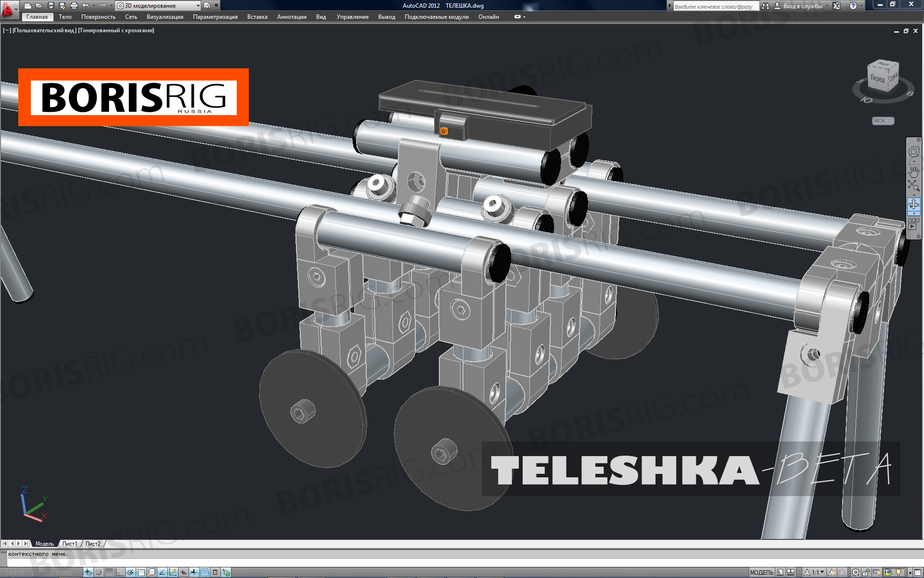The width and height of the screenshot is (924, 578).
Task: Click the New drawing icon
Action: coord(28,6)
